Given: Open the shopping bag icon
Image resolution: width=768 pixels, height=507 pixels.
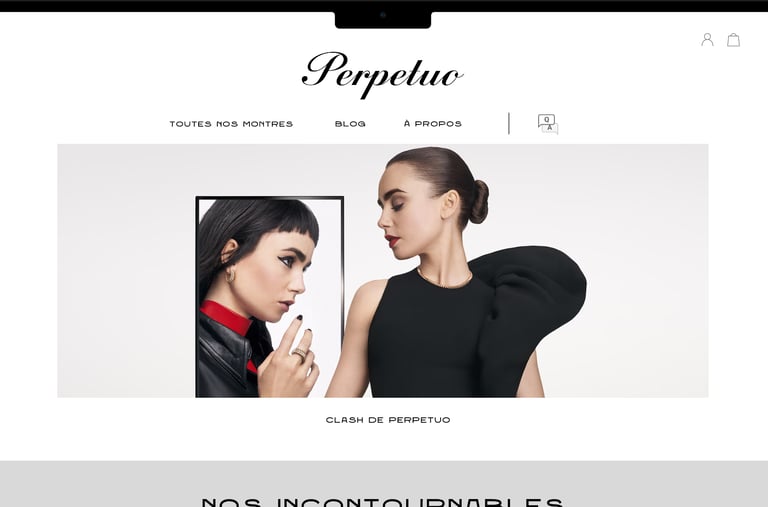Looking at the screenshot, I should point(733,40).
